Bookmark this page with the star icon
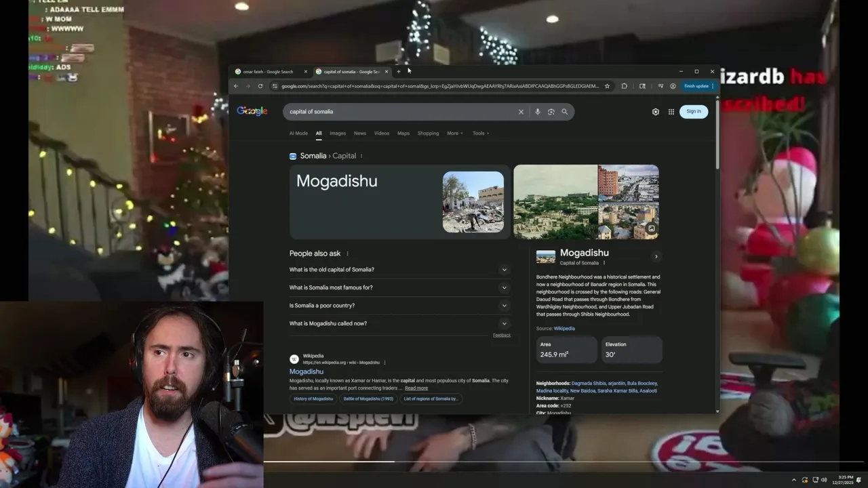Image resolution: width=868 pixels, height=488 pixels. click(x=607, y=86)
